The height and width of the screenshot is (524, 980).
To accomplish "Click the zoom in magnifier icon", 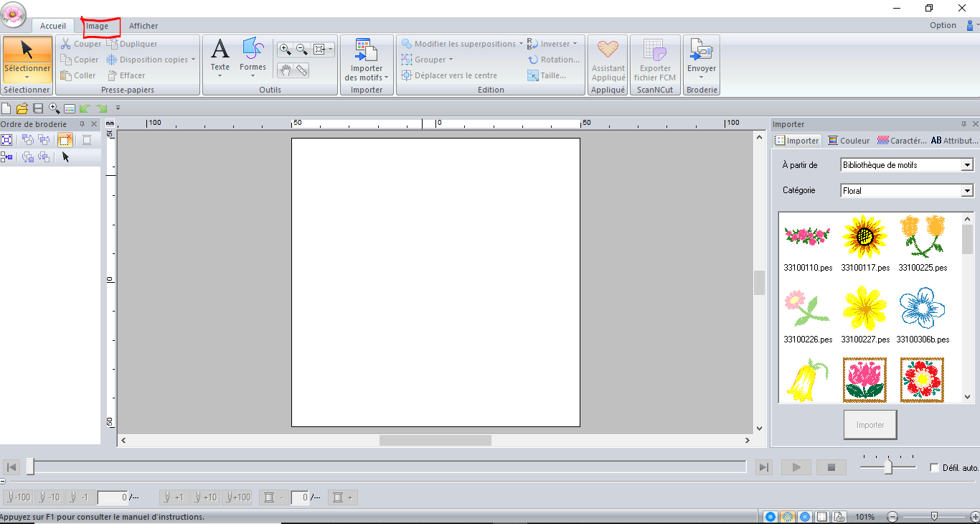I will [286, 50].
